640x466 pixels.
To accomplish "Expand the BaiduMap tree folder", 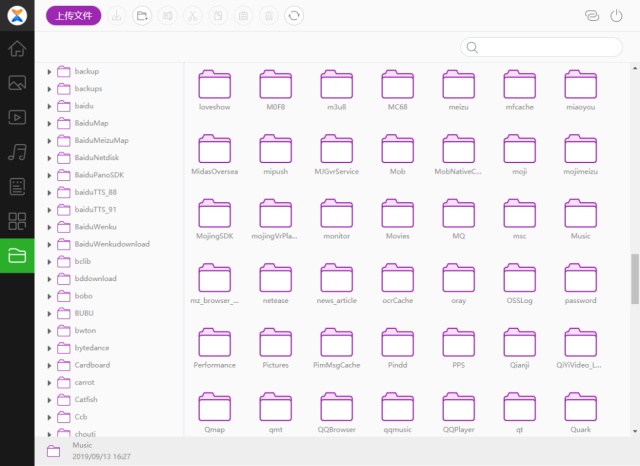I will click(x=49, y=124).
